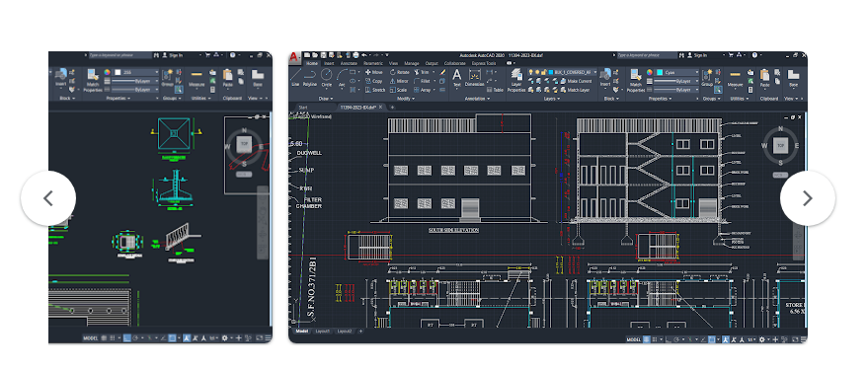Choose the Rotate tool

400,72
